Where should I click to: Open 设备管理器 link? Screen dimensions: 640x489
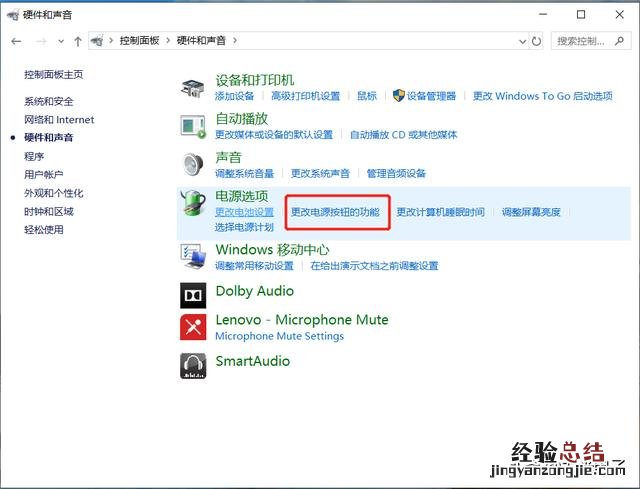(x=431, y=96)
